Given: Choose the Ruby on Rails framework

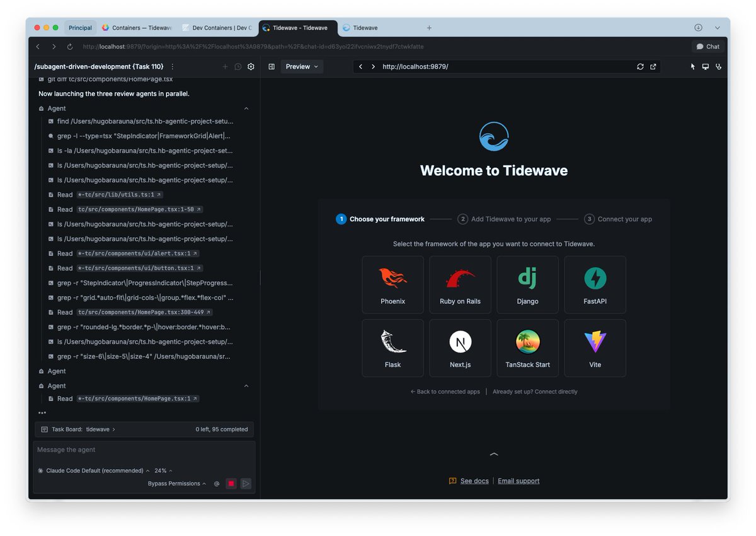Looking at the screenshot, I should pos(460,284).
